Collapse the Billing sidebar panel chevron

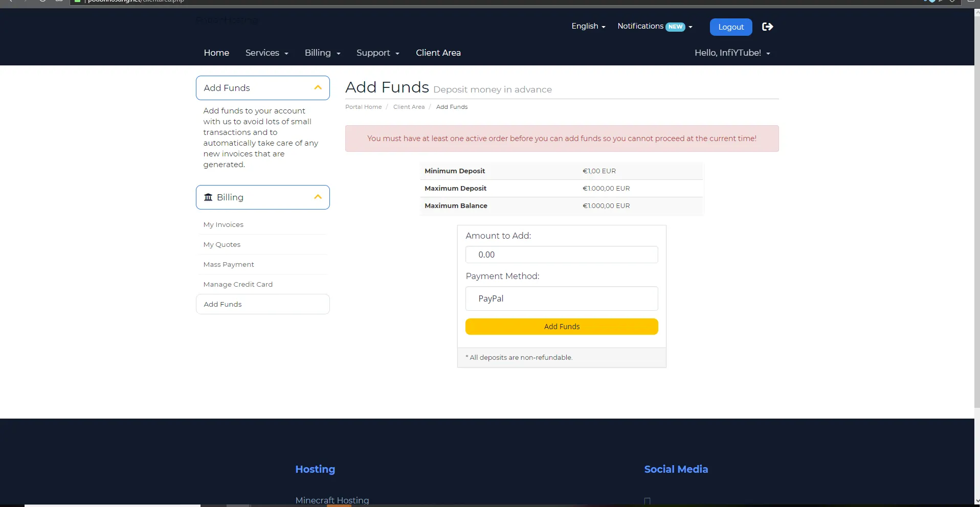point(318,197)
